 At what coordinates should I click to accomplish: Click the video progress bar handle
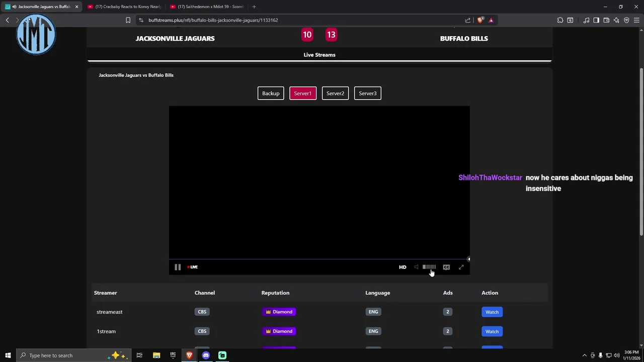(x=469, y=259)
